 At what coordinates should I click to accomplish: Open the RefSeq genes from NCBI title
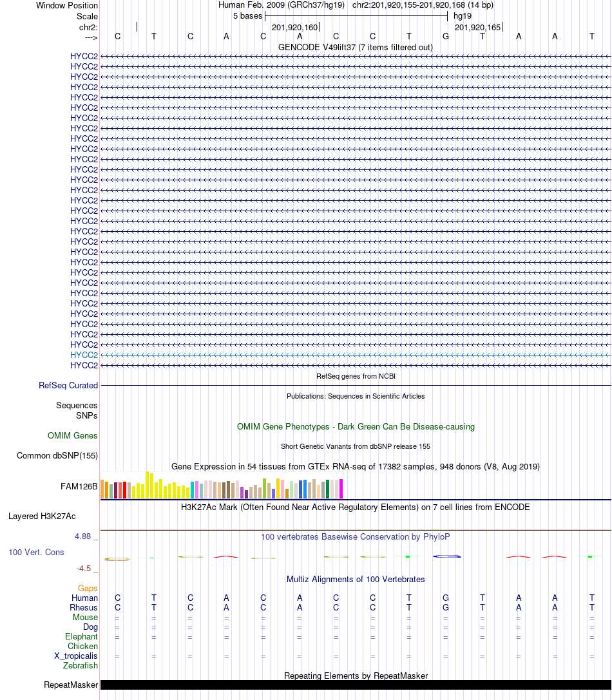pyautogui.click(x=356, y=376)
